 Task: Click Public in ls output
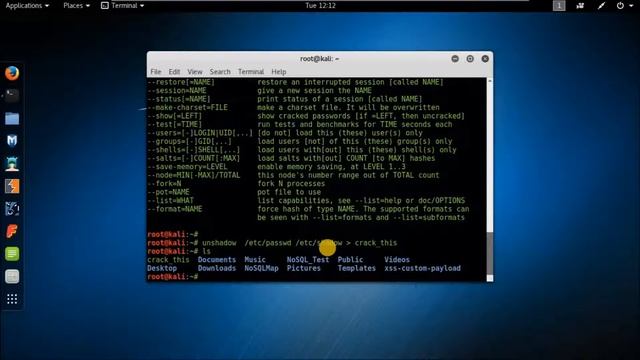(350, 260)
